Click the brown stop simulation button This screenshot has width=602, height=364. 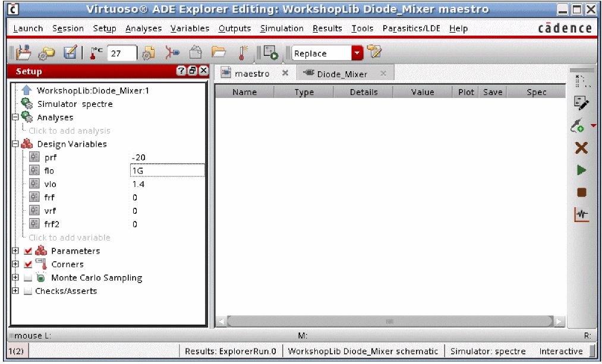pos(582,192)
